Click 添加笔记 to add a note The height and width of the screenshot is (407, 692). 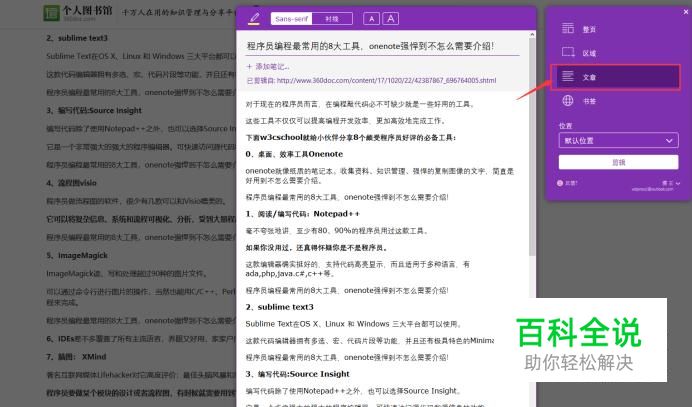click(x=268, y=67)
